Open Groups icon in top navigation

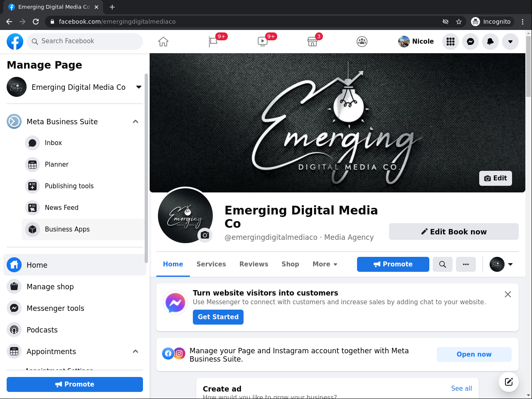[362, 42]
